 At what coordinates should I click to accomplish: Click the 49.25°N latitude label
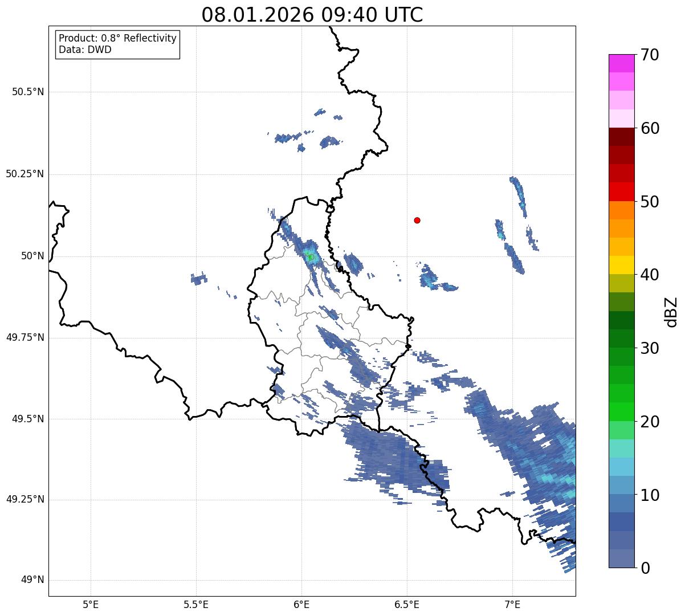click(25, 499)
